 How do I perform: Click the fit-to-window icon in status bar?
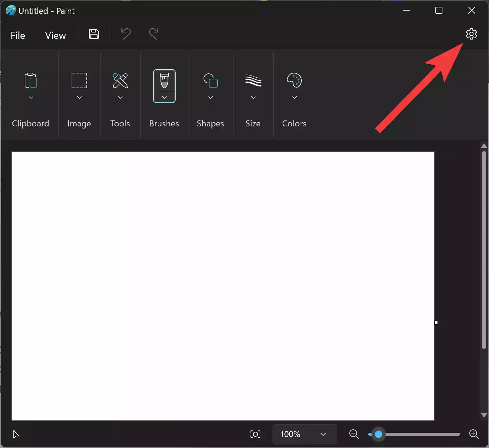point(255,434)
